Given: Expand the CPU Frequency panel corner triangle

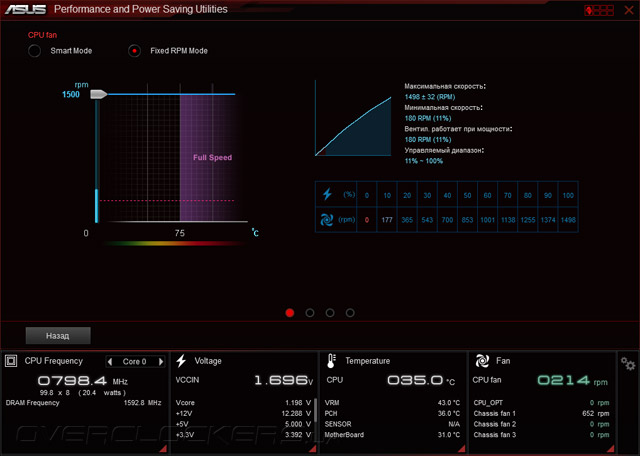Looking at the screenshot, I should click(163, 449).
